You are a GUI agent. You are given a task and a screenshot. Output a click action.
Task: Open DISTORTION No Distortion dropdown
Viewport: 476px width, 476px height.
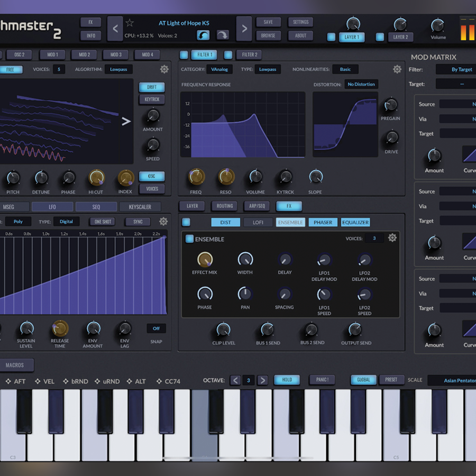tap(361, 85)
